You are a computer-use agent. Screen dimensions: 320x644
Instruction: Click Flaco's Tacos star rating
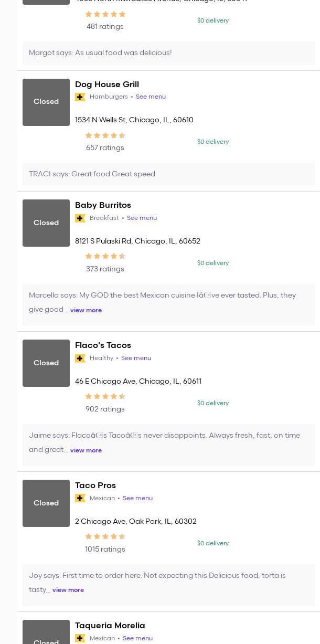pos(105,396)
